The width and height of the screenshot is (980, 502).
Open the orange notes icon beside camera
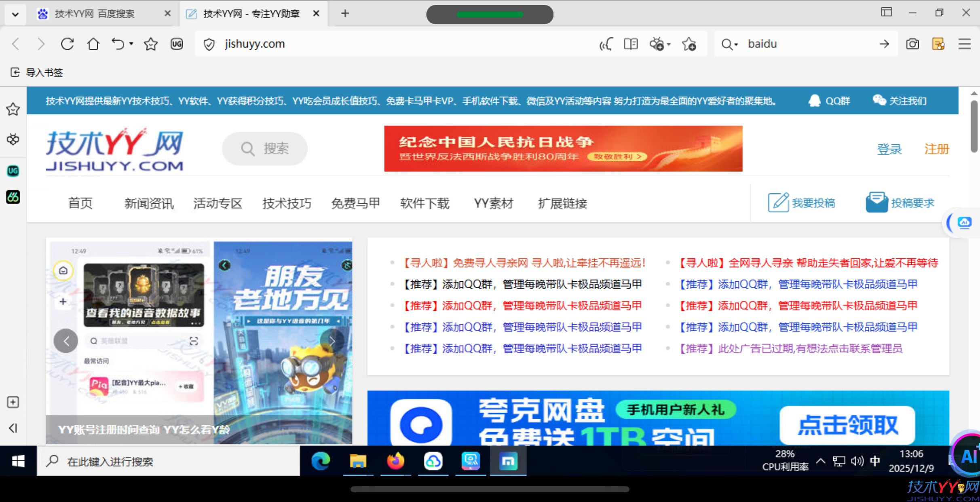[938, 44]
